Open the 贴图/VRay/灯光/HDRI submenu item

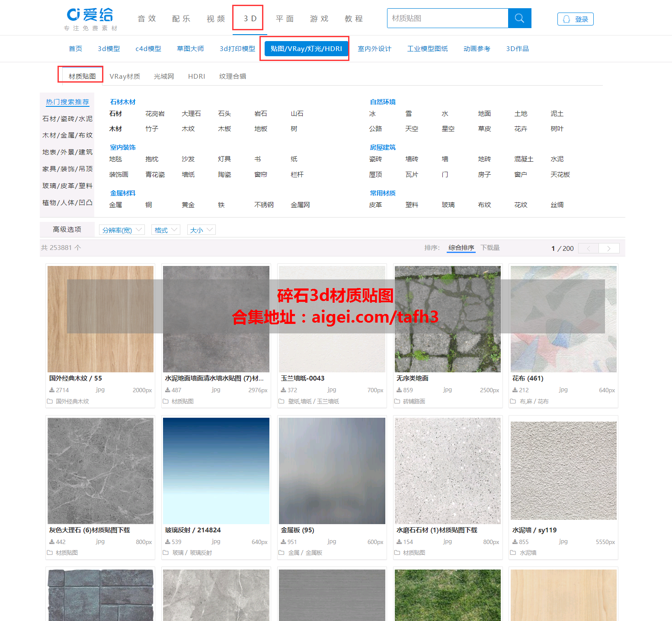pyautogui.click(x=306, y=49)
